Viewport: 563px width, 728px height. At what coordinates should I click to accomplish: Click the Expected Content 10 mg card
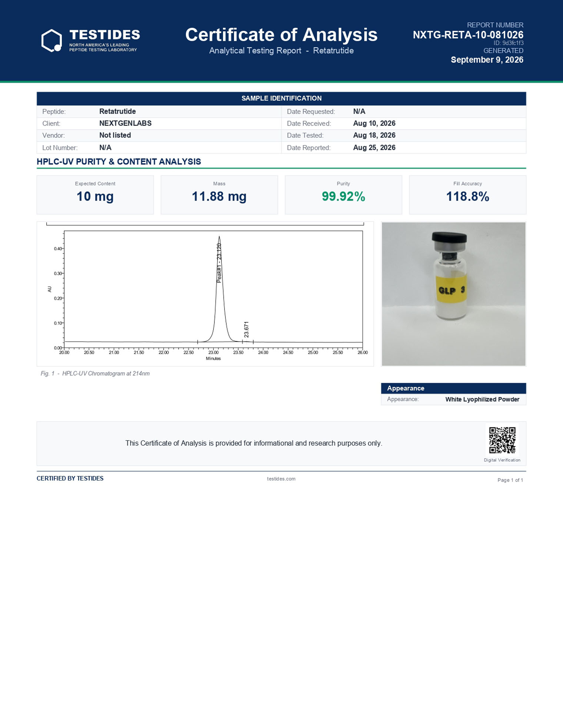[95, 195]
